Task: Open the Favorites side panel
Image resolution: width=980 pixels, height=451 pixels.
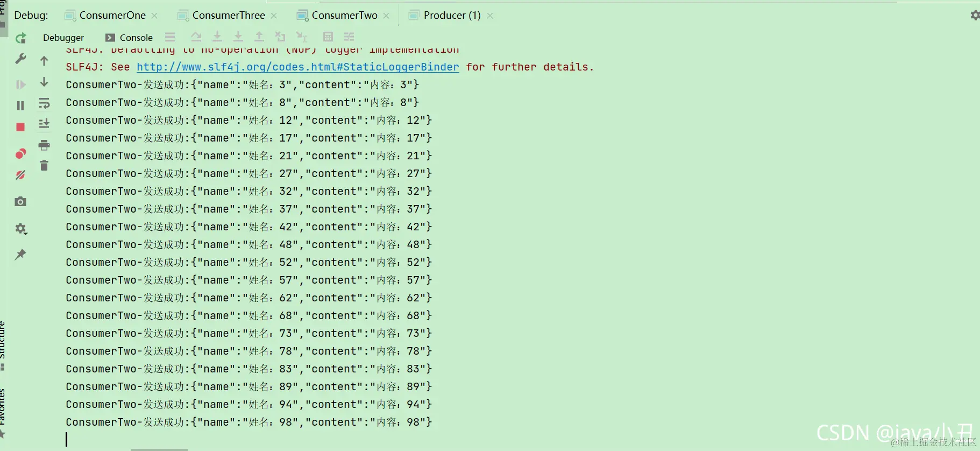Action: [x=3, y=413]
